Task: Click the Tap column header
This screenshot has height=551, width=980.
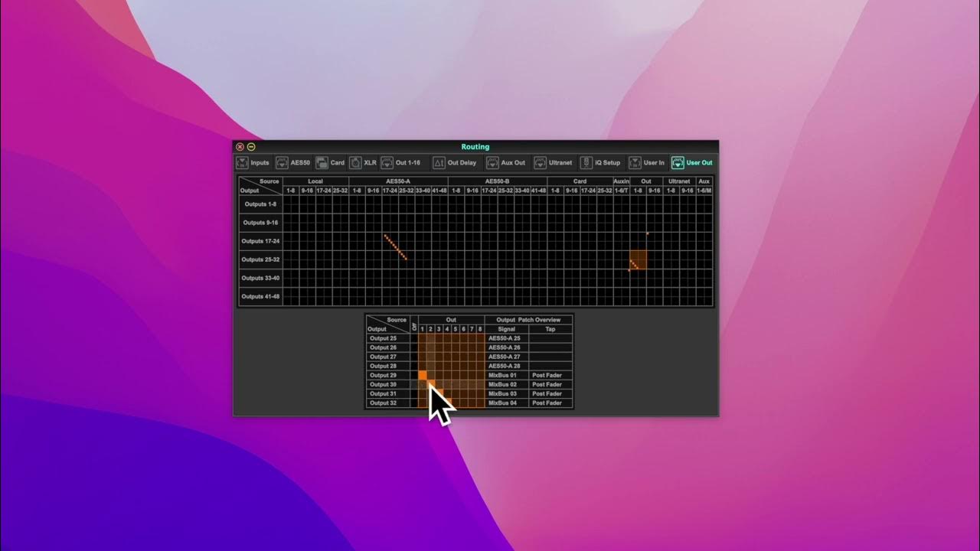Action: pyautogui.click(x=550, y=329)
